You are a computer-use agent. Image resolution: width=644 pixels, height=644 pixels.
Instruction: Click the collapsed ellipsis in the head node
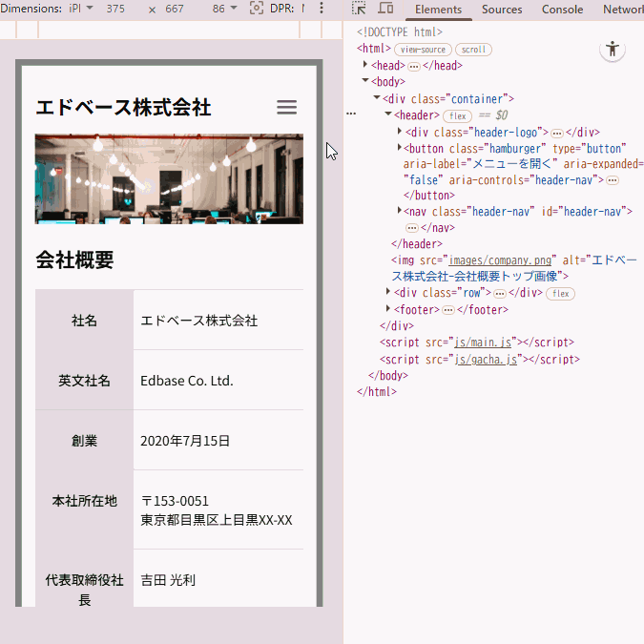pos(414,67)
